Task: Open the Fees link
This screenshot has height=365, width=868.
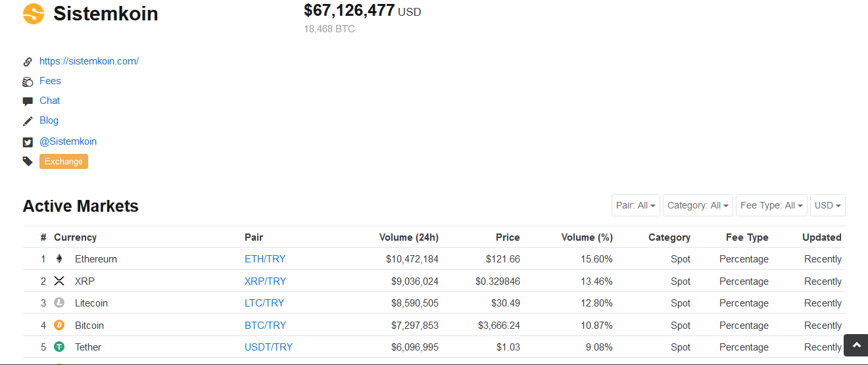Action: pyautogui.click(x=50, y=81)
